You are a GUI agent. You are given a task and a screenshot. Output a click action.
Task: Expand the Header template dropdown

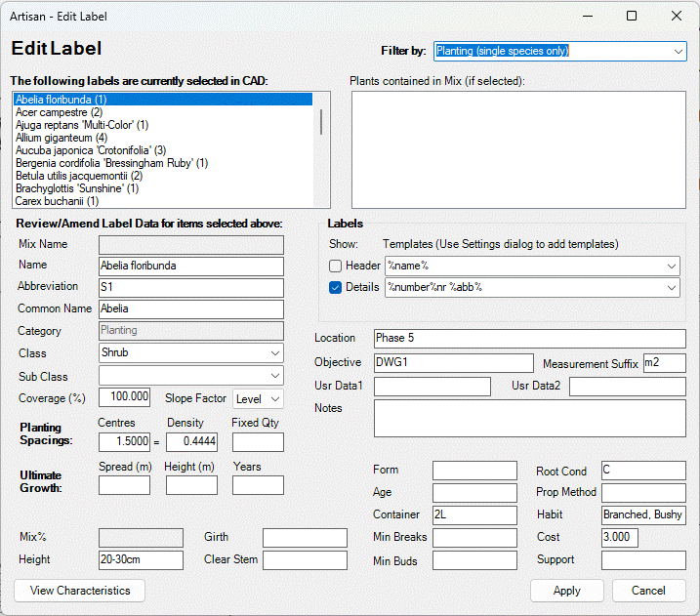click(671, 266)
